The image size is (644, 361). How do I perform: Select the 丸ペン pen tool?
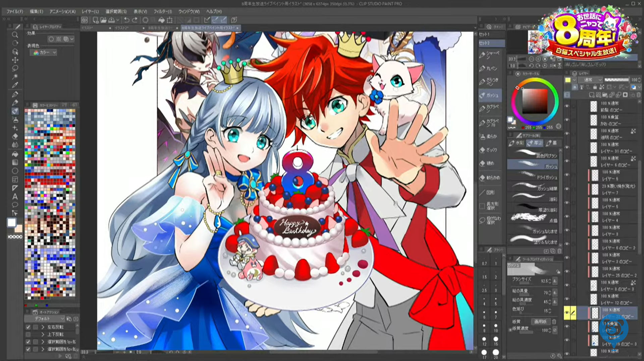point(490,69)
